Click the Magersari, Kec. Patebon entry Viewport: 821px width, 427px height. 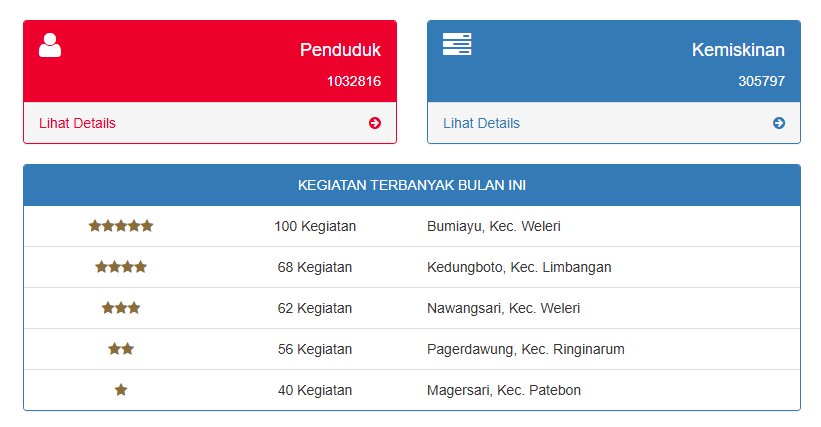coord(504,390)
